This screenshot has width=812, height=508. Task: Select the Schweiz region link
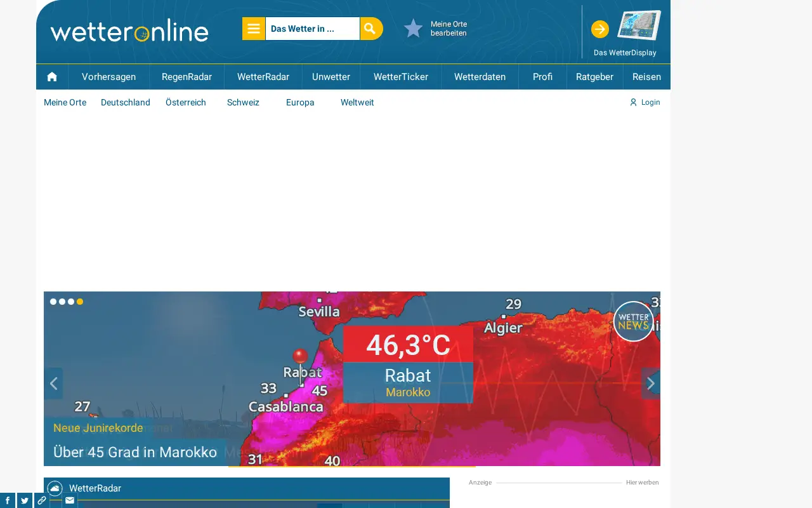tap(243, 102)
